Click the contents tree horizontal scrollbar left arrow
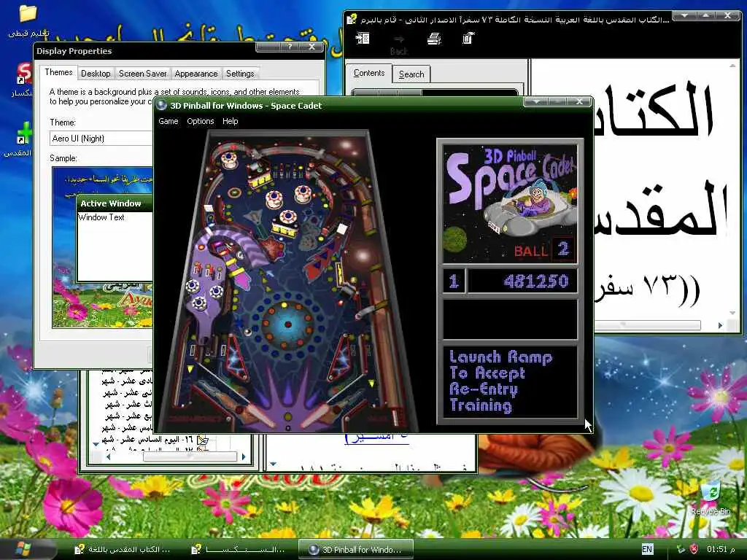 point(108,456)
